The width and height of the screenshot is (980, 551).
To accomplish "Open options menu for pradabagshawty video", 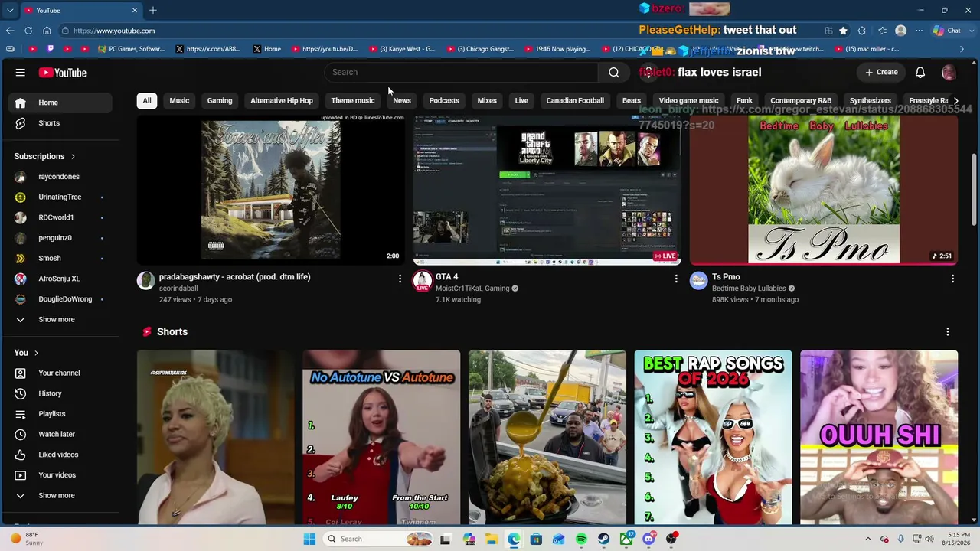I will pyautogui.click(x=400, y=279).
